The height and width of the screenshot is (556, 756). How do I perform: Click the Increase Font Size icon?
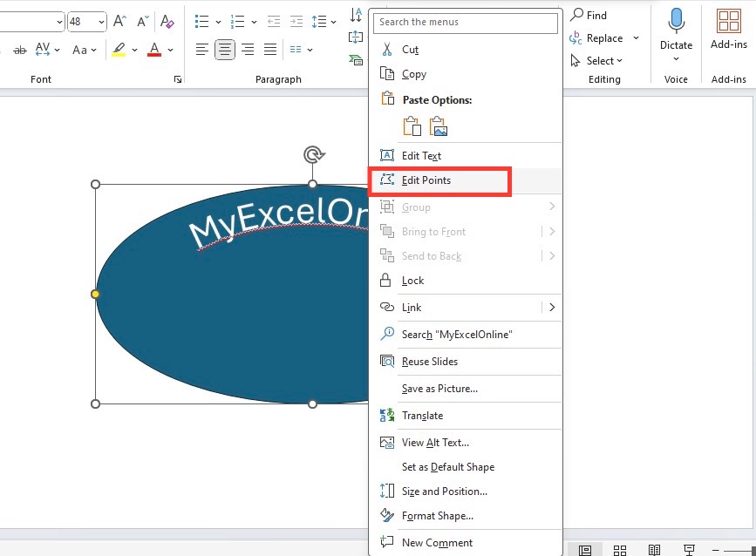[119, 21]
